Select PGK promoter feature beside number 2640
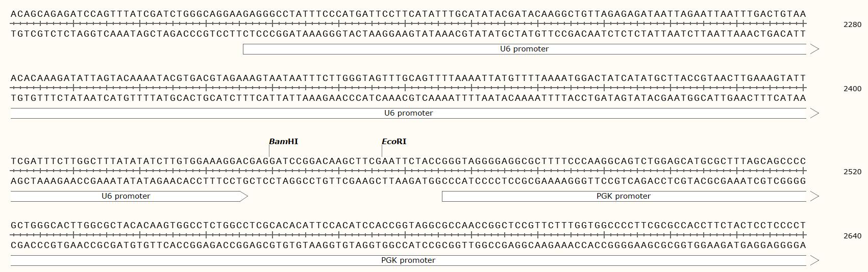The height and width of the screenshot is (272, 868). tap(408, 260)
